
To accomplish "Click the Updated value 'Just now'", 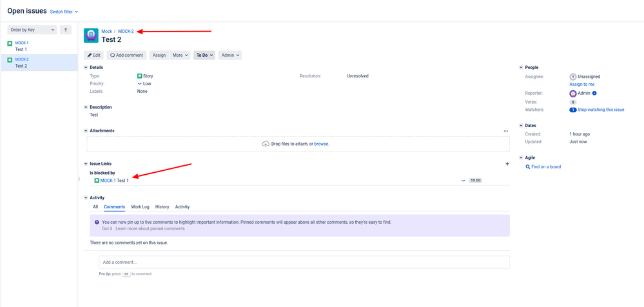I will point(578,142).
